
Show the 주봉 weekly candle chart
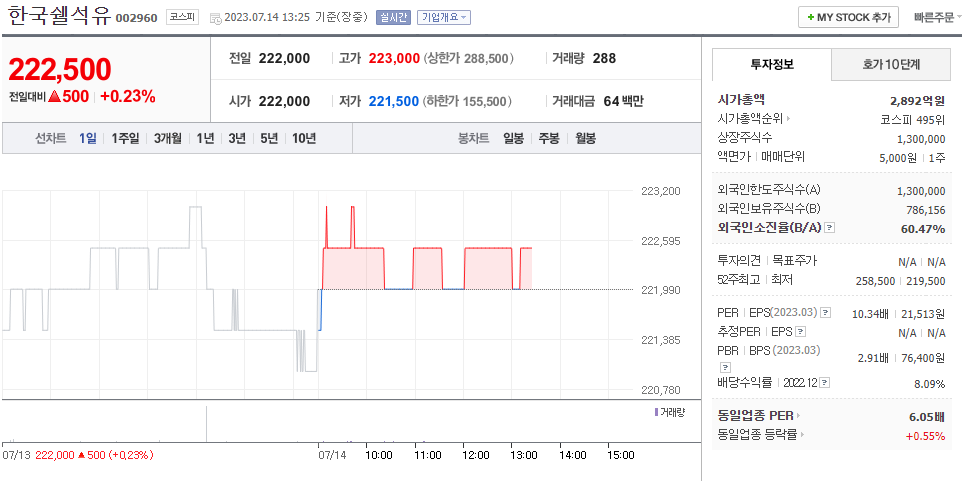pos(549,138)
